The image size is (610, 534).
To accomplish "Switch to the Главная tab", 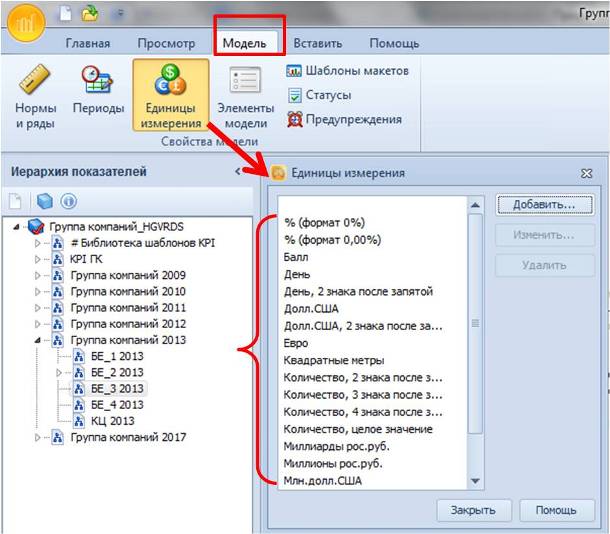I will click(x=87, y=43).
